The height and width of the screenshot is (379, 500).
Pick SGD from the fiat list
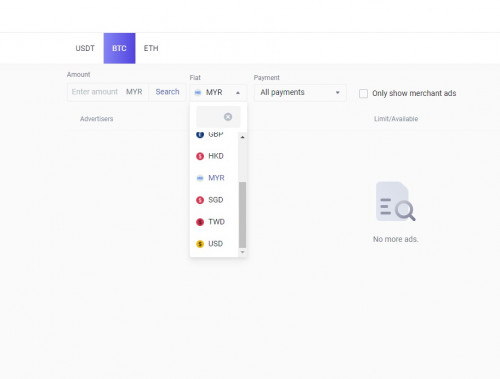(214, 200)
